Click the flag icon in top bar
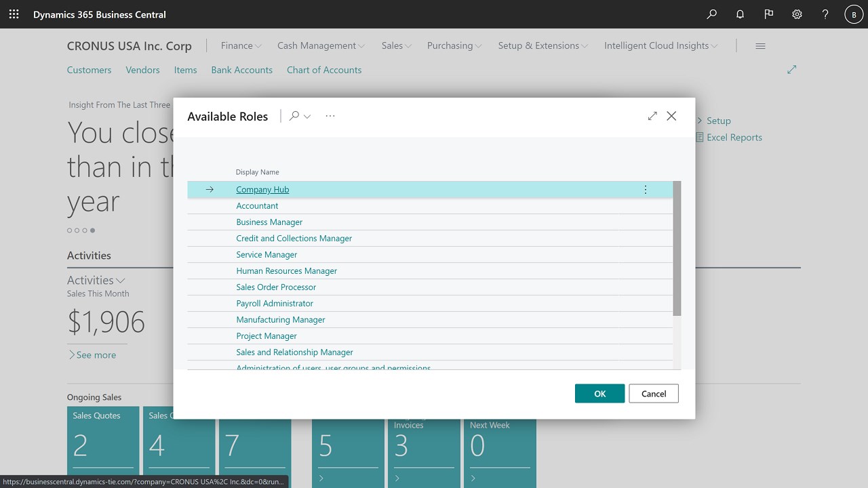This screenshot has width=868, height=488. tap(768, 14)
